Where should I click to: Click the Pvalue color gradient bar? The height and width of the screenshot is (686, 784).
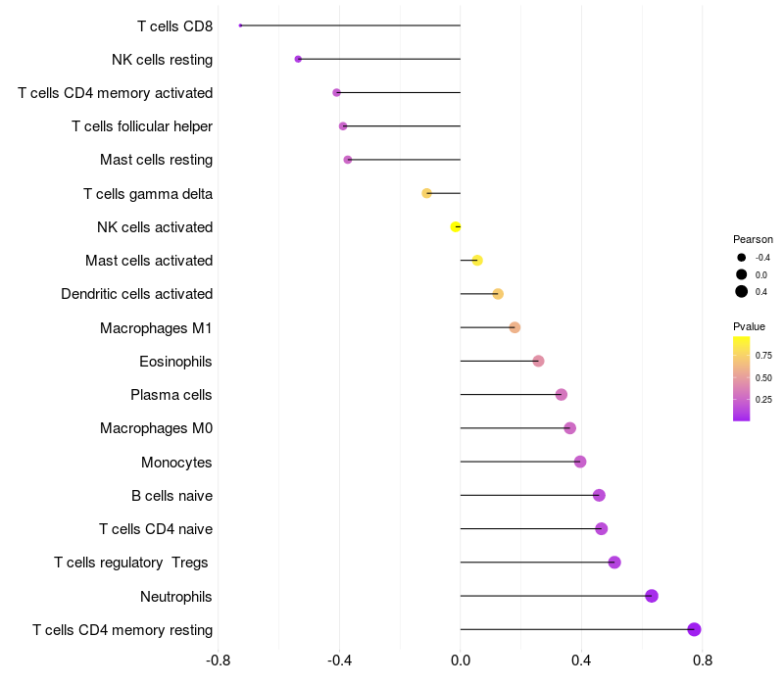point(742,378)
